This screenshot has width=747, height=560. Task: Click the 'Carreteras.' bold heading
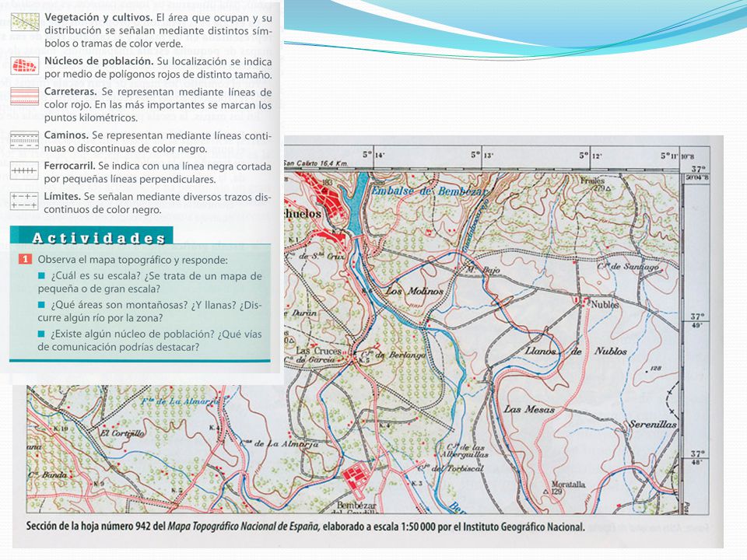(71, 92)
